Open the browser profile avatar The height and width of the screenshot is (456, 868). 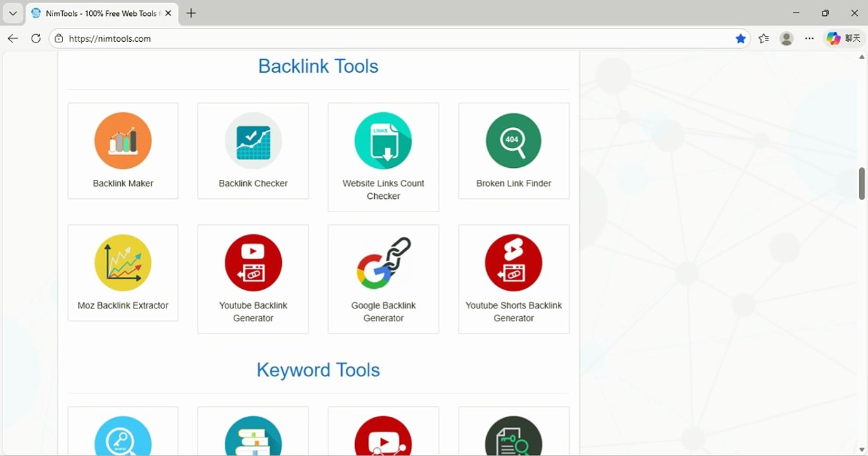[x=787, y=39]
